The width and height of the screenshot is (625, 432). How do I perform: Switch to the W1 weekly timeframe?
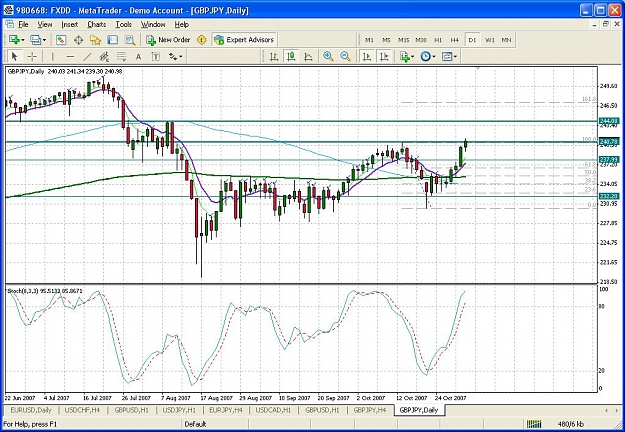click(489, 40)
